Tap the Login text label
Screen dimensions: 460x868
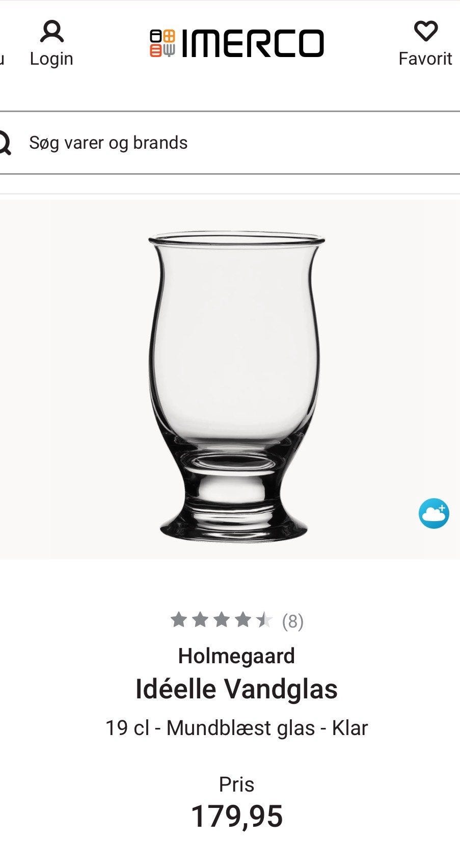click(x=51, y=59)
